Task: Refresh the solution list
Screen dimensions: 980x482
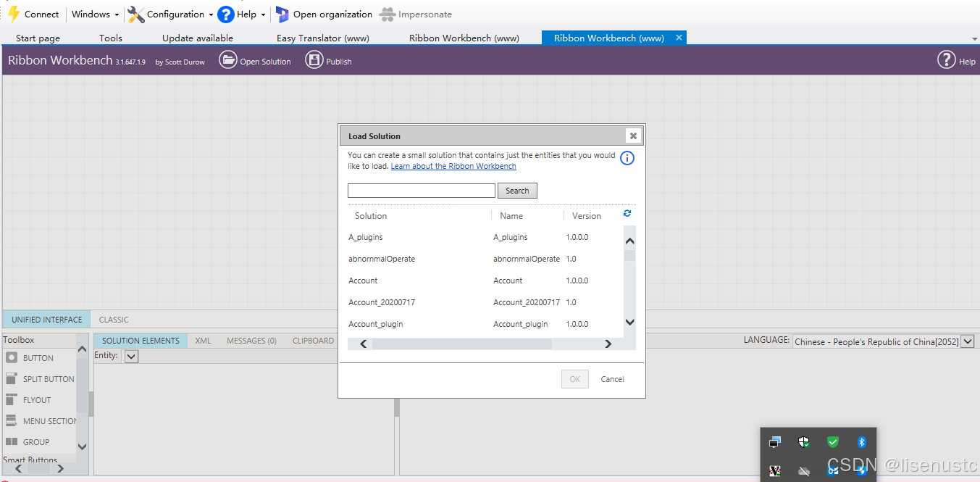Action: coord(627,213)
